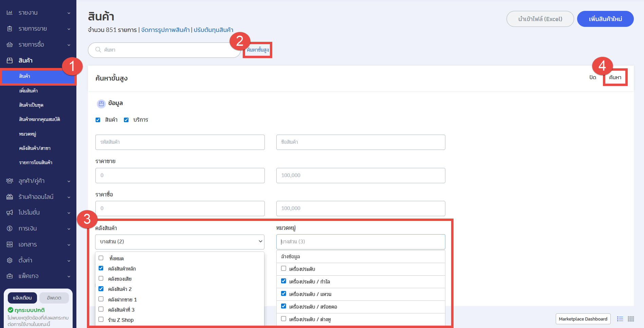Uncheck the เครื่องประดับ / แหวน category
The image size is (644, 328).
(x=283, y=294)
